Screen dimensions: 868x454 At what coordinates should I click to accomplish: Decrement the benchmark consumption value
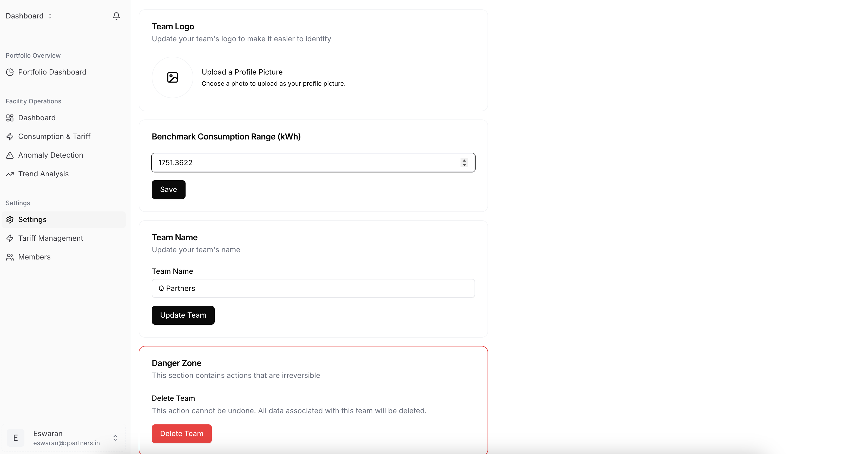pyautogui.click(x=464, y=165)
